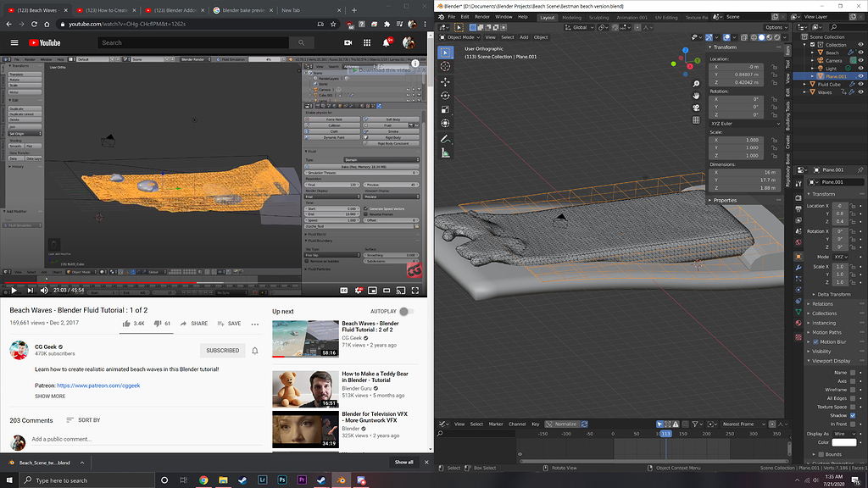
Task: Turn on YouTube Autoplay switch
Action: pyautogui.click(x=406, y=311)
